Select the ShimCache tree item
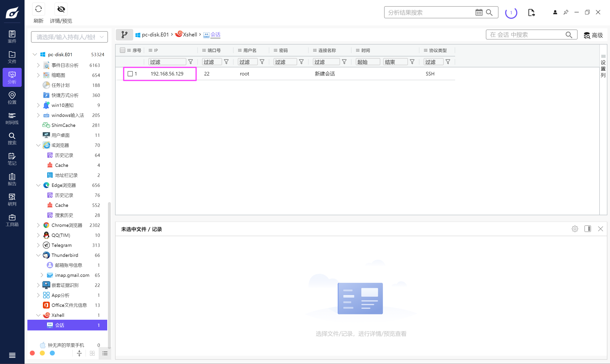 pyautogui.click(x=63, y=125)
